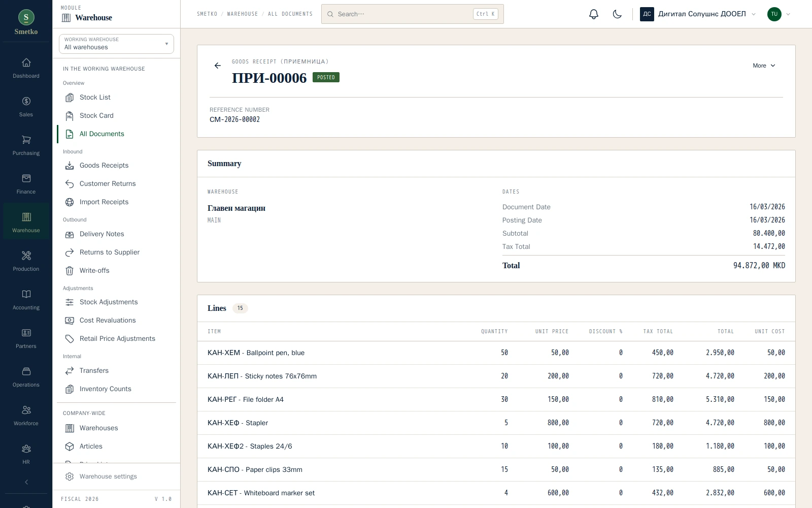Select All Documents in sidebar
Viewport: 812px width, 508px height.
point(116,134)
